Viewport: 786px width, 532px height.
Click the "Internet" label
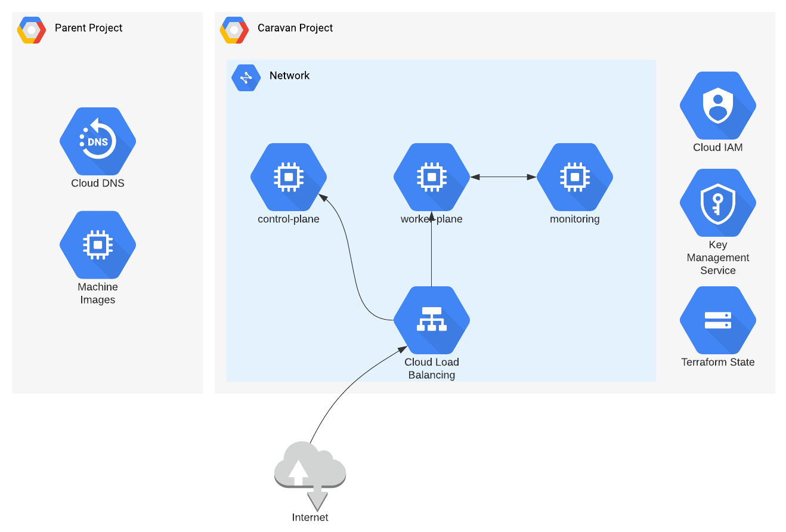point(310,517)
